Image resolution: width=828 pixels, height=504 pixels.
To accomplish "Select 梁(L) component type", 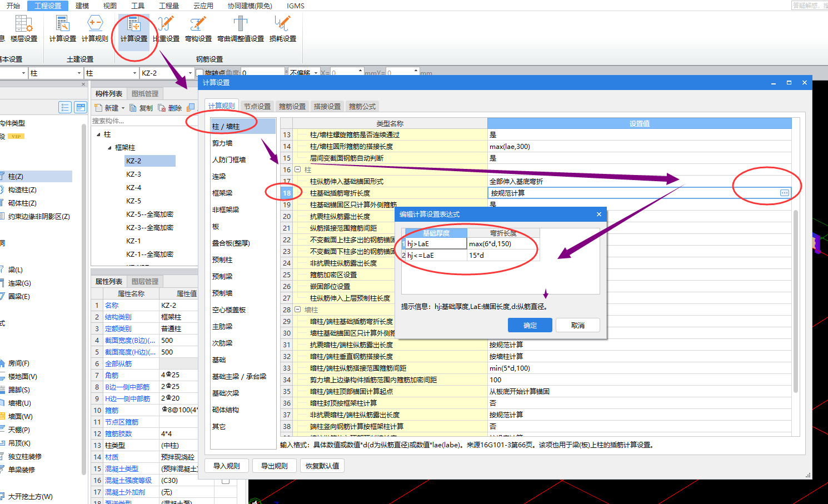I will point(16,270).
